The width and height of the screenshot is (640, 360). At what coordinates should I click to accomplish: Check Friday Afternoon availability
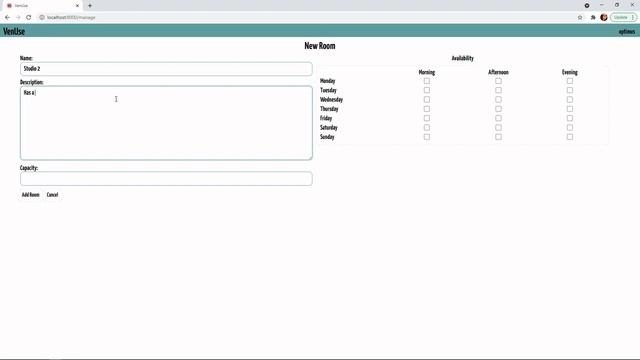pos(498,118)
